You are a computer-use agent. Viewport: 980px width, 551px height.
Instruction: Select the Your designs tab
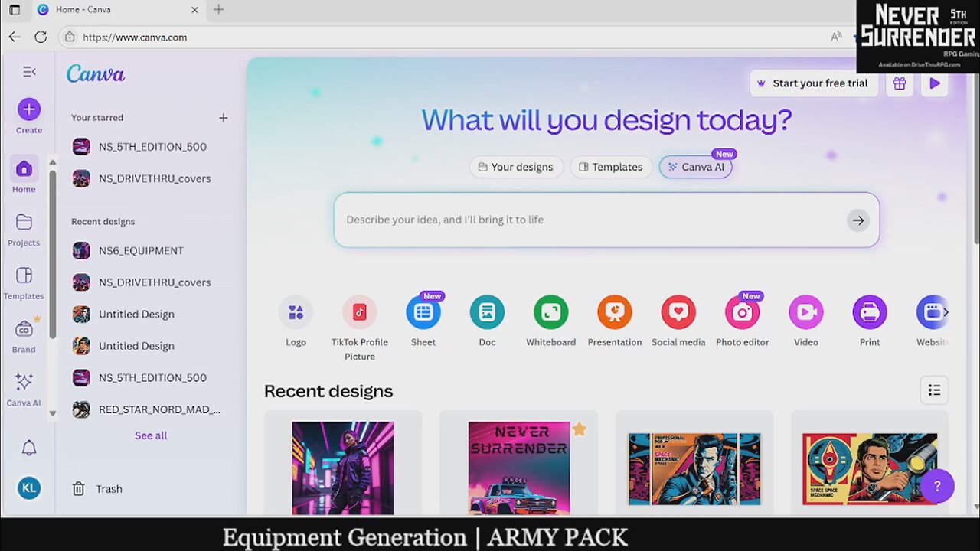tap(516, 167)
